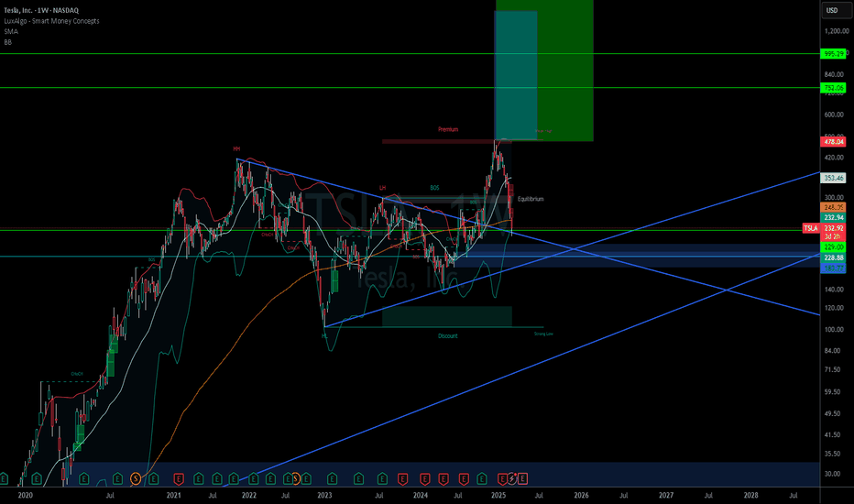The image size is (854, 504).
Task: Click the Equilibrium label
Action: pos(531,199)
